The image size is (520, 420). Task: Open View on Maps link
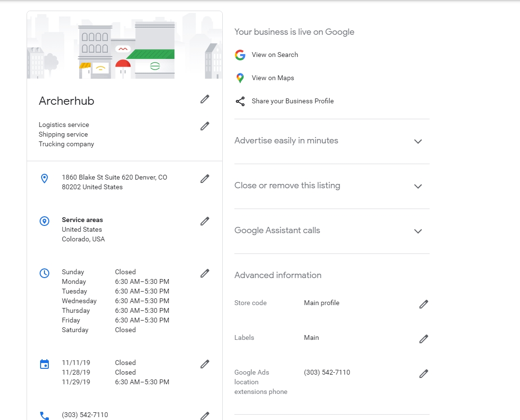point(273,78)
